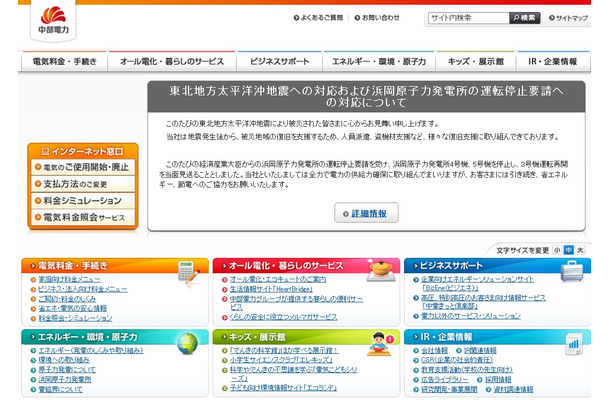Open 原子力発電について link
The width and height of the screenshot is (610, 400).
(x=67, y=370)
